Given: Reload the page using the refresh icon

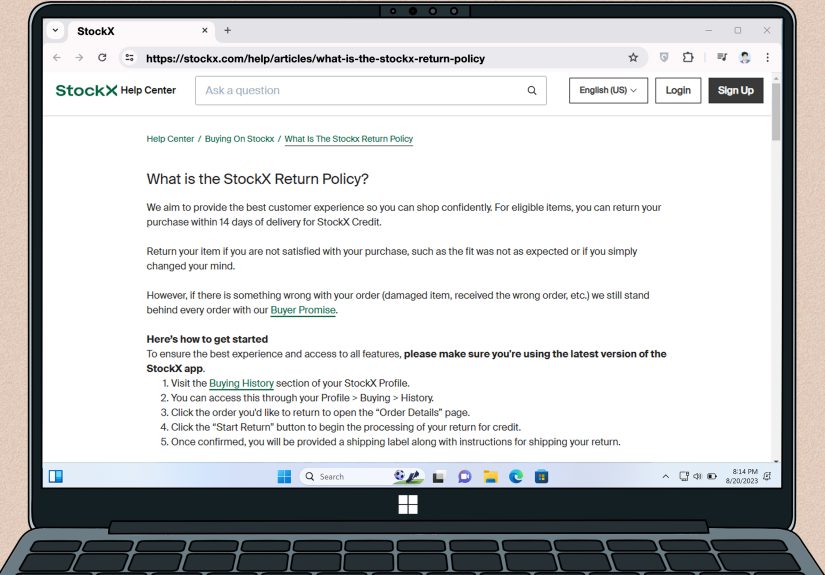Looking at the screenshot, I should pyautogui.click(x=102, y=57).
